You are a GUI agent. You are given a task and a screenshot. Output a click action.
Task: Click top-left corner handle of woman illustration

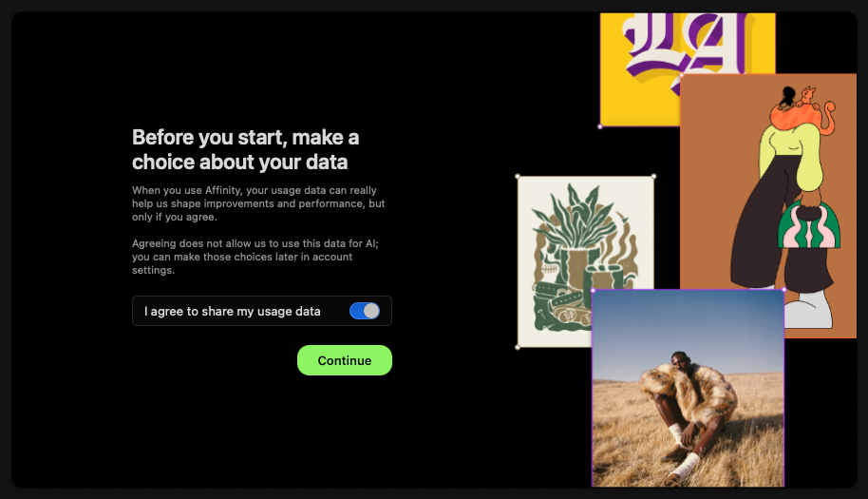[681, 74]
